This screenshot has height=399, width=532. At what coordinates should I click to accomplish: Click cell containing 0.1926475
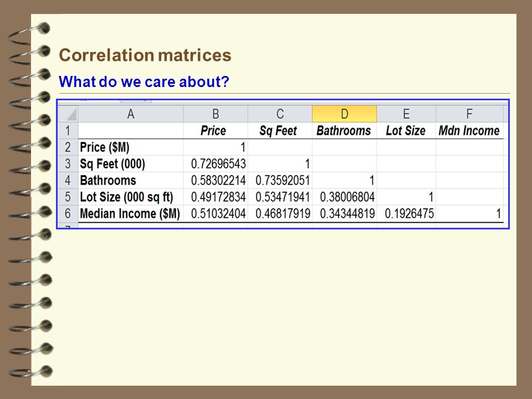[x=406, y=214]
